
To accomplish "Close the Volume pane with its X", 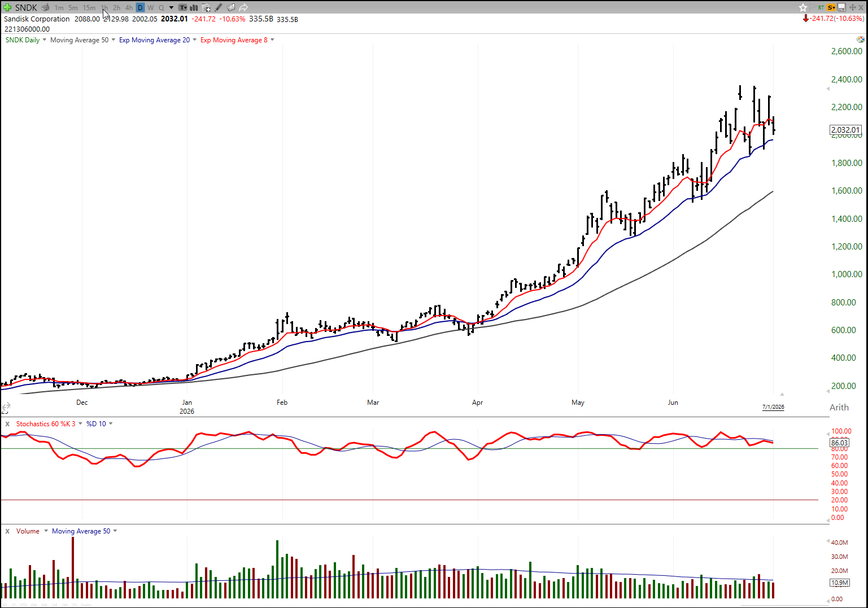I will tap(7, 531).
